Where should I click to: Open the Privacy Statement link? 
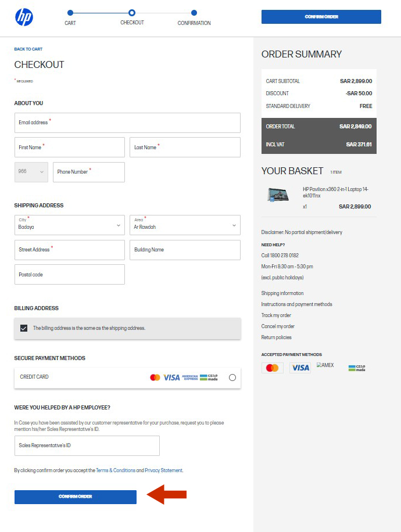(x=163, y=470)
